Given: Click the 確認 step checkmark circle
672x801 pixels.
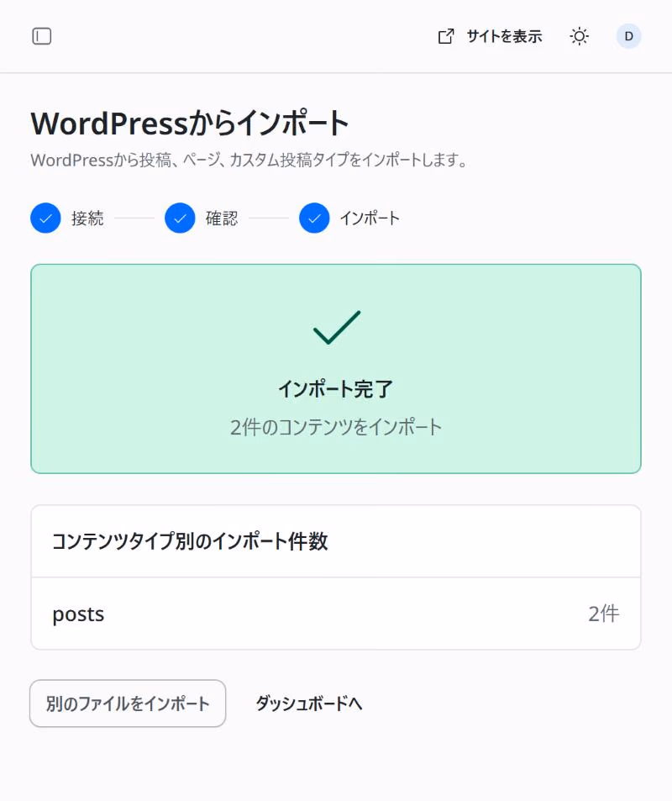Looking at the screenshot, I should [180, 219].
